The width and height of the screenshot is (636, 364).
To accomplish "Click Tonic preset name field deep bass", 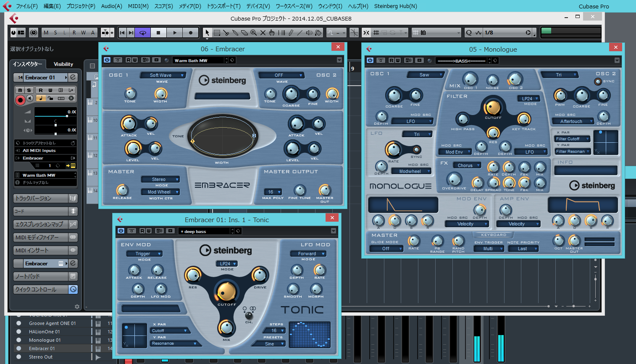I will (x=205, y=231).
